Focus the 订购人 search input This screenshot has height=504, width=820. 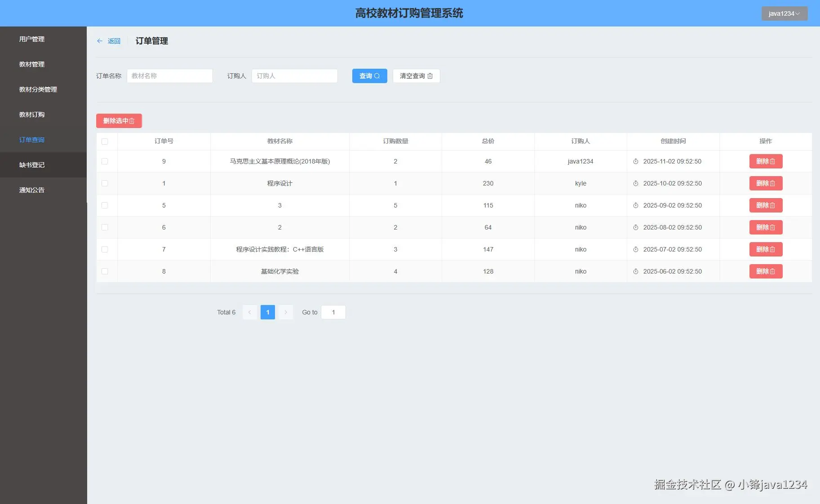pyautogui.click(x=295, y=76)
